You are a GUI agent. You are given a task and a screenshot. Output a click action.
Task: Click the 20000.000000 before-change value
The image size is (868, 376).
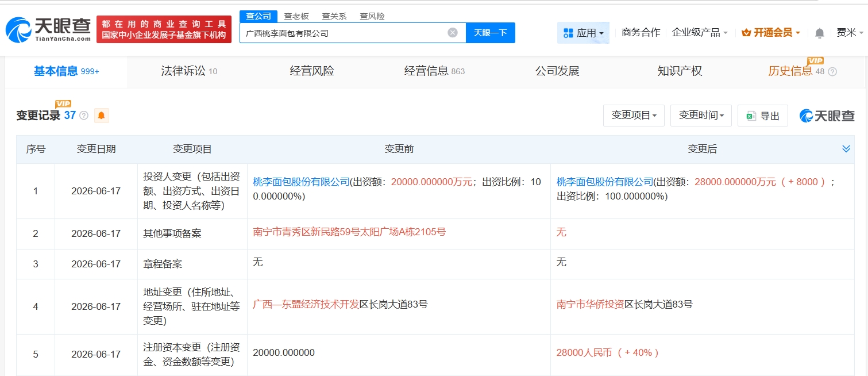tap(284, 352)
